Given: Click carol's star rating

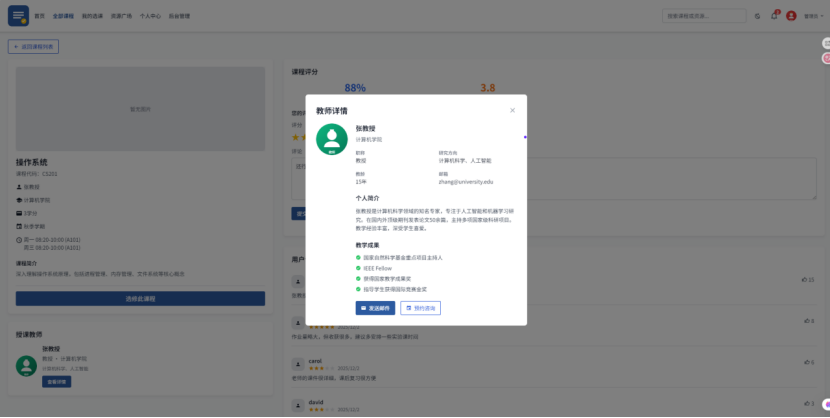Looking at the screenshot, I should (322, 368).
